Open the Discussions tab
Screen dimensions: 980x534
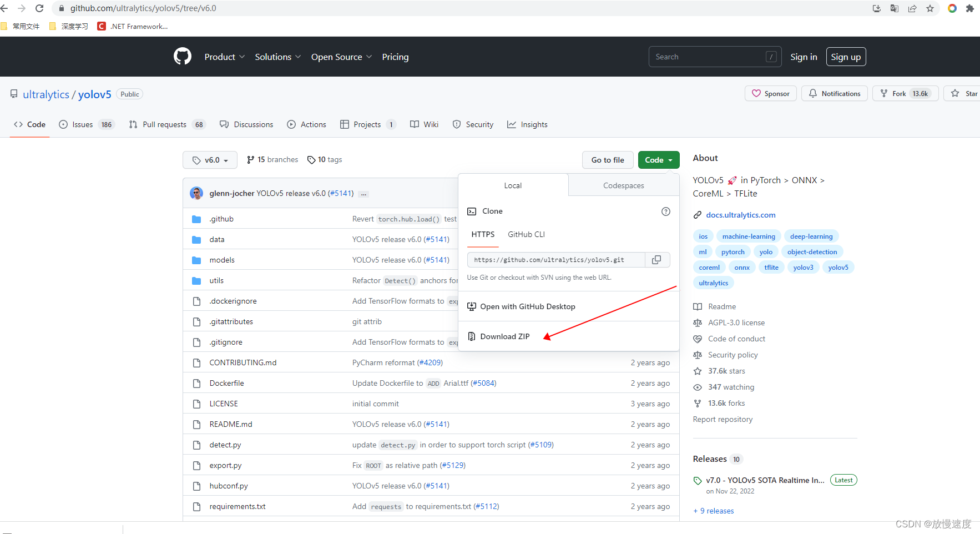246,124
